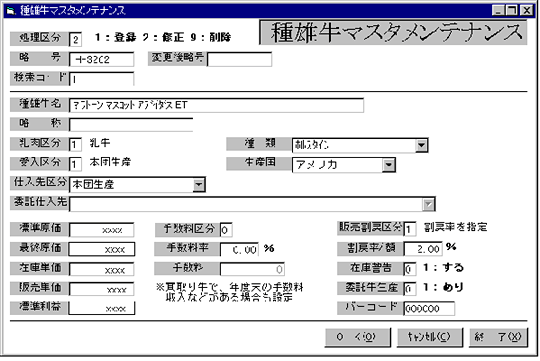Click the 略称 empty field
The height and width of the screenshot is (361, 540).
tap(131, 125)
